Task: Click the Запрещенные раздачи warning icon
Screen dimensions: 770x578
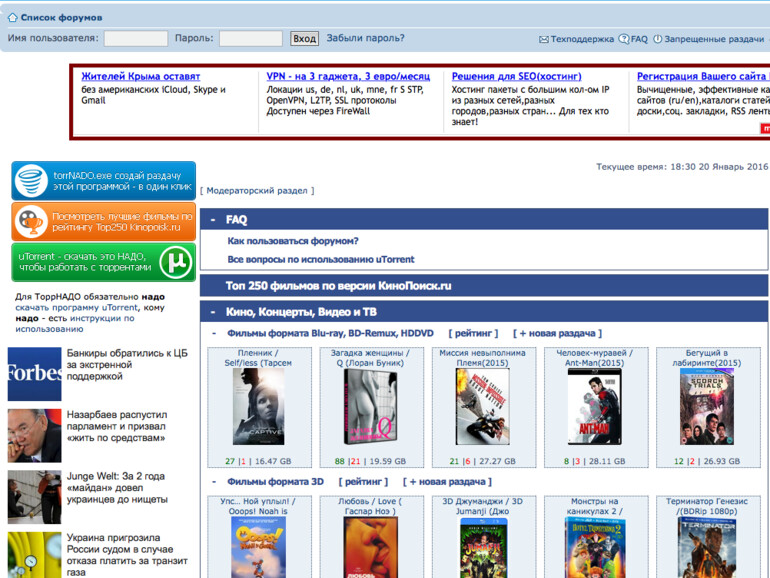Action: 658,39
